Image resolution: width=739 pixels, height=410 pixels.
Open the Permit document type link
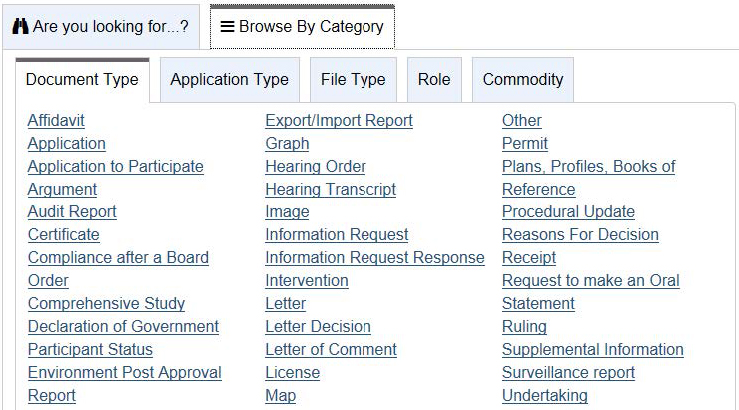(525, 144)
